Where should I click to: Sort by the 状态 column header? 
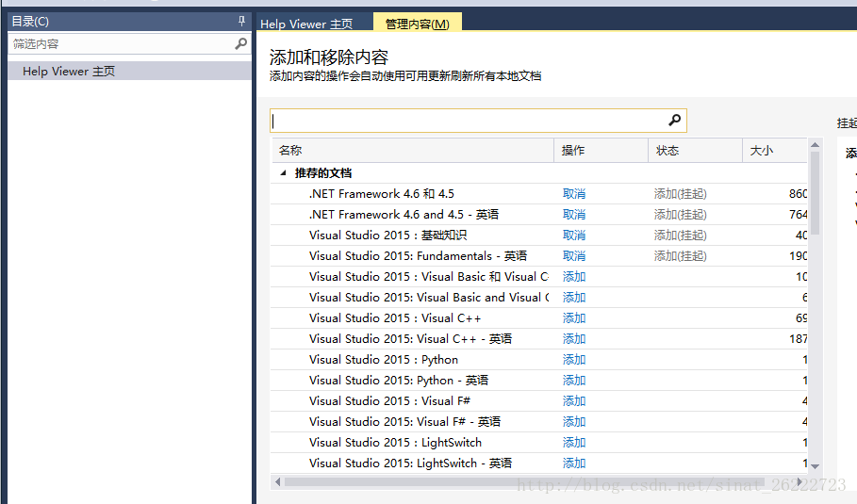click(695, 151)
